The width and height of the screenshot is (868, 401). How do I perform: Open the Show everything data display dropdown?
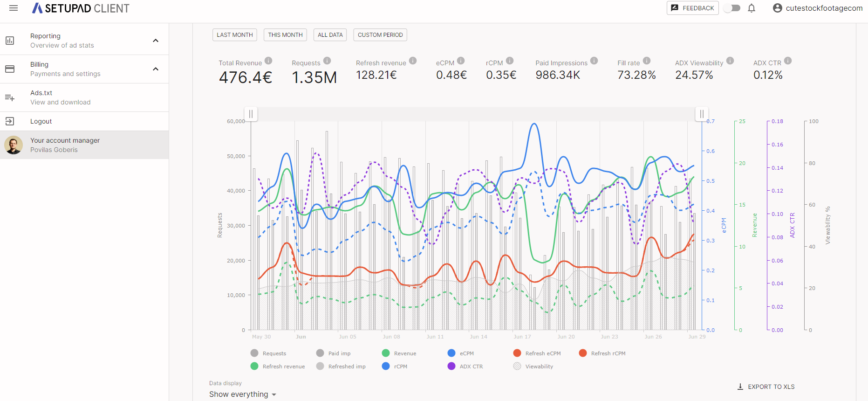243,394
